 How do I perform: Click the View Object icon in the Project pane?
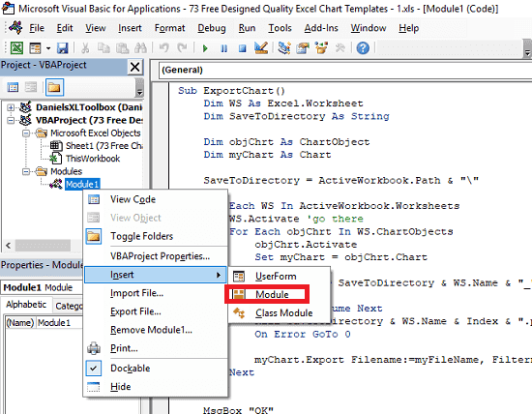pos(31,88)
